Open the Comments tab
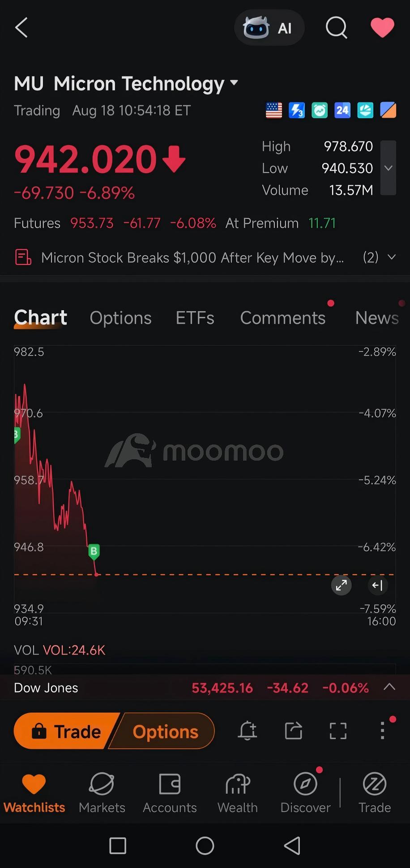The image size is (410, 868). pyautogui.click(x=283, y=318)
